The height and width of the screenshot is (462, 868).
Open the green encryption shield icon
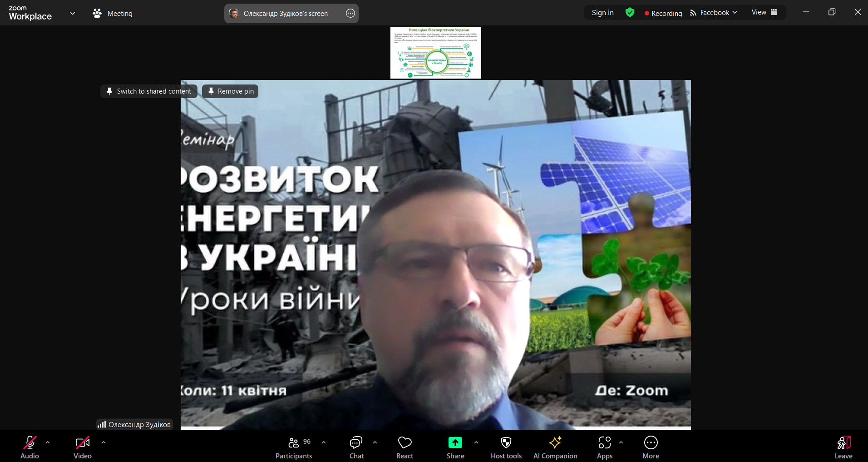coord(630,12)
